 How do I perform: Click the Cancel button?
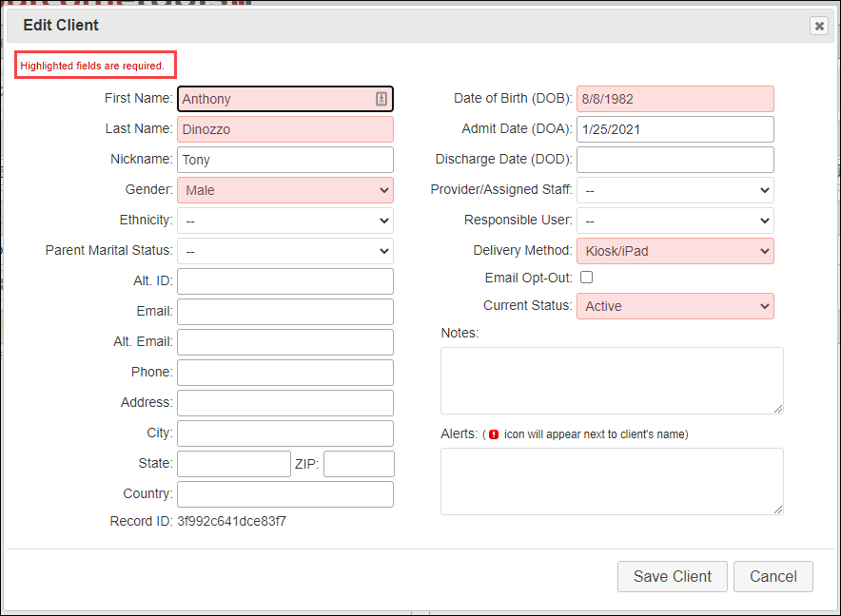click(773, 576)
